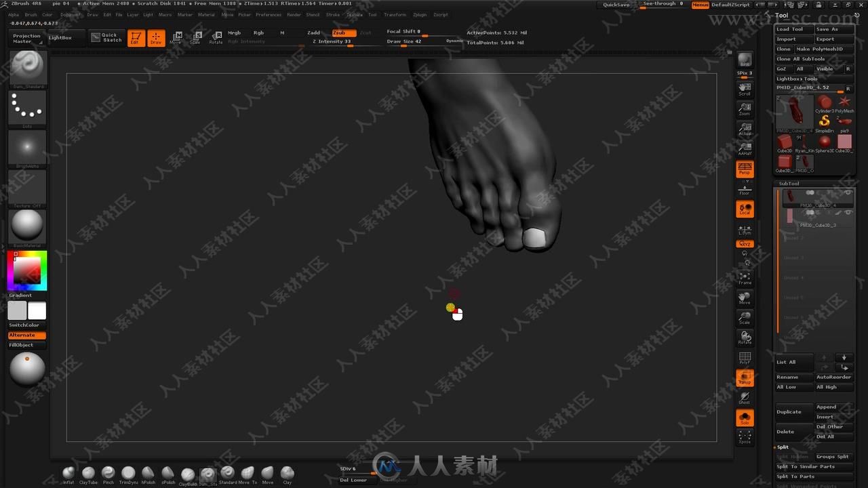The height and width of the screenshot is (488, 868).
Task: Toggle Persp perspective view
Action: [745, 169]
